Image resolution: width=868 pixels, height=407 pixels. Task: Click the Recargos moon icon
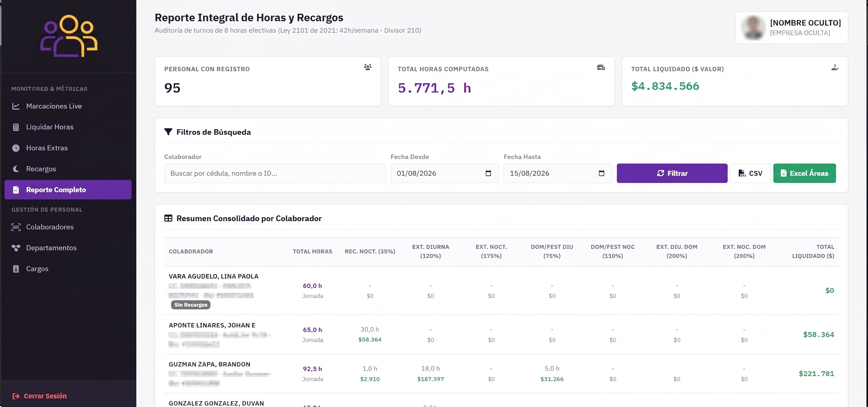point(16,169)
